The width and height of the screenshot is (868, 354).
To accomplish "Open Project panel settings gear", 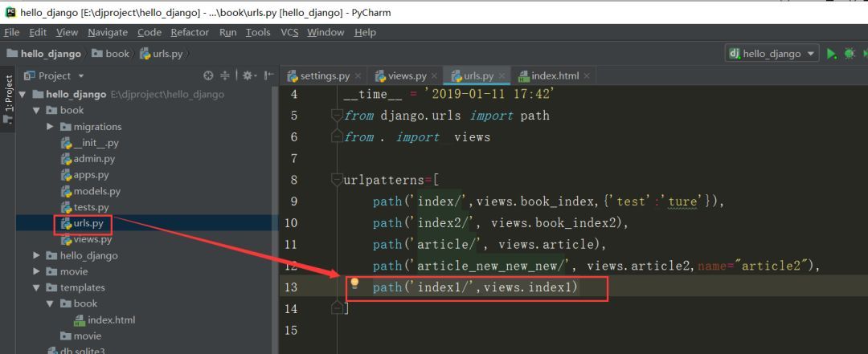I will [248, 75].
